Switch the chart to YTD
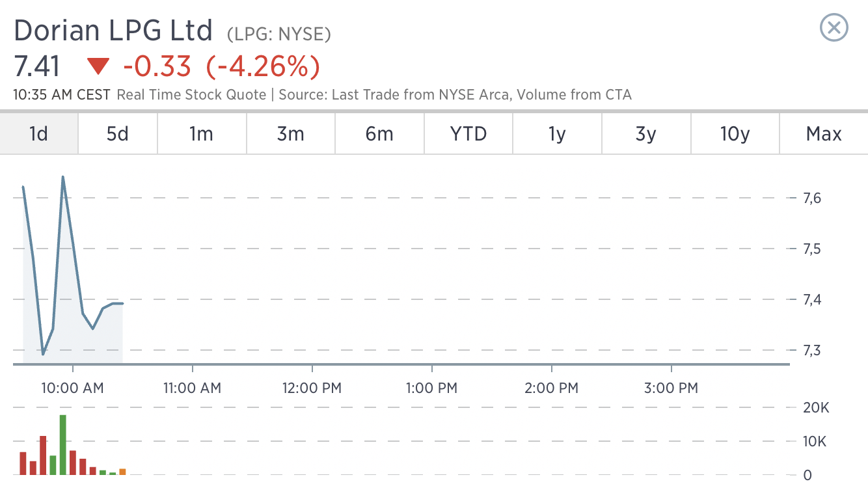 click(468, 134)
